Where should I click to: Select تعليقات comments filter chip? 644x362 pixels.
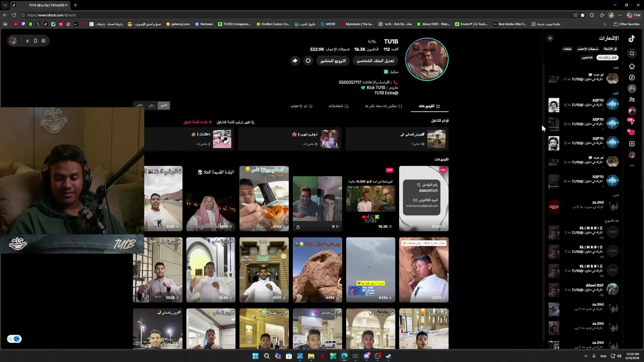tap(567, 49)
